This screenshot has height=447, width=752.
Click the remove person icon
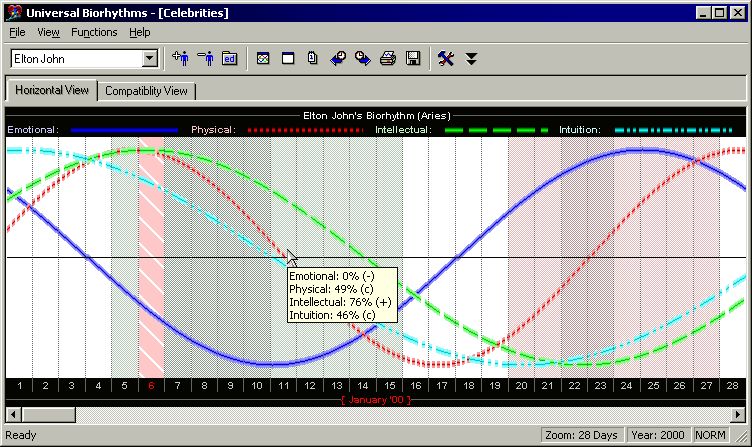[206, 59]
